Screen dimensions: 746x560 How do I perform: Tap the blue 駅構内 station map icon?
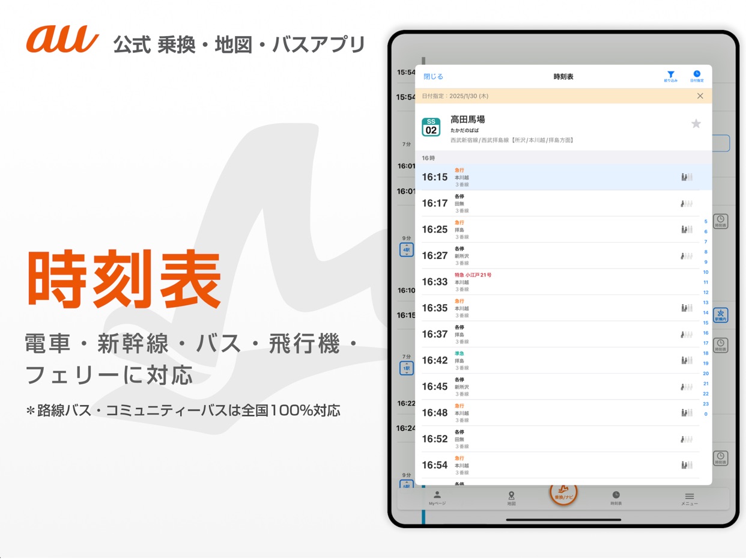coord(720,315)
